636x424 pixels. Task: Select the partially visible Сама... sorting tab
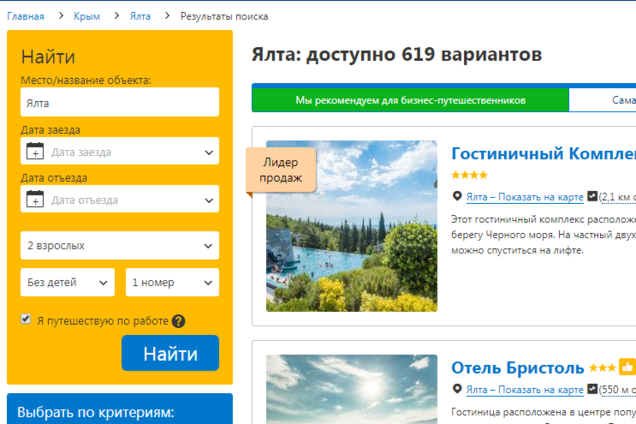pyautogui.click(x=603, y=100)
